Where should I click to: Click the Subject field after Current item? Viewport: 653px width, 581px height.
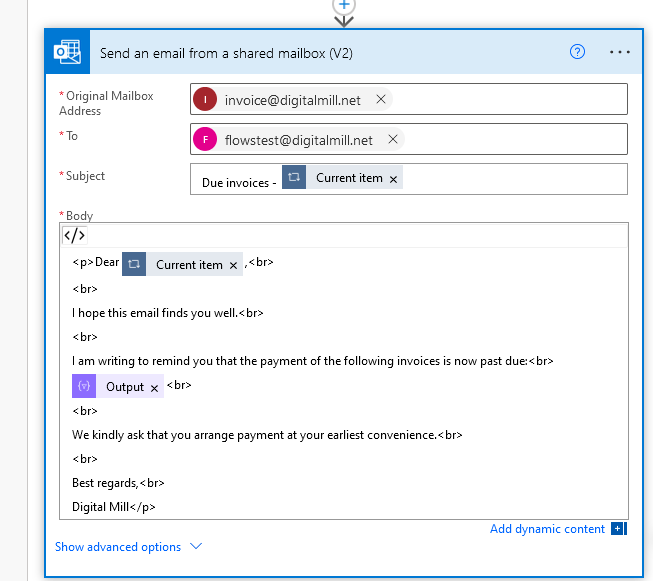(x=514, y=179)
